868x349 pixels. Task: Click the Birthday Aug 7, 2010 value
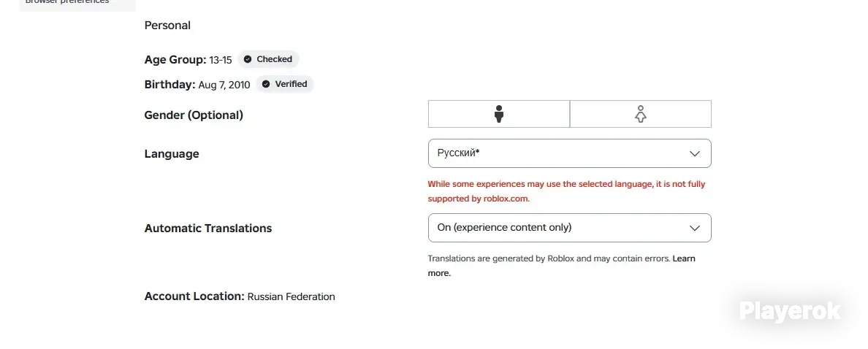[224, 85]
